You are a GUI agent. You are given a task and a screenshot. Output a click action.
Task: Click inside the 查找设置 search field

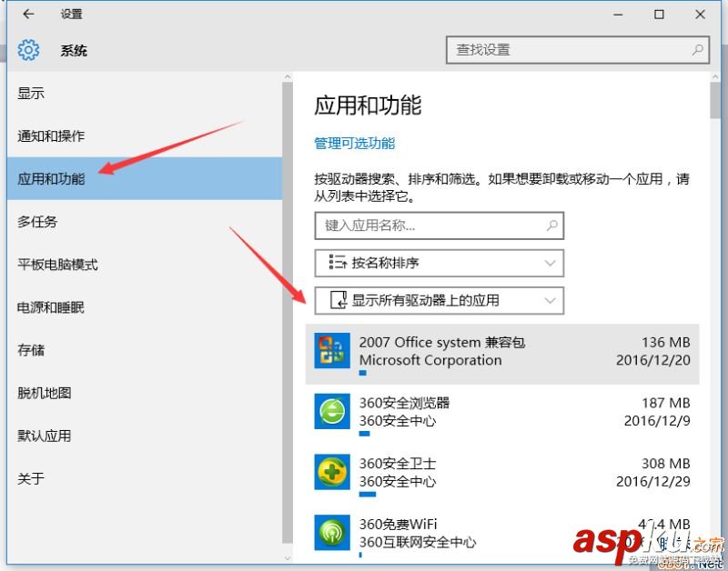point(564,50)
